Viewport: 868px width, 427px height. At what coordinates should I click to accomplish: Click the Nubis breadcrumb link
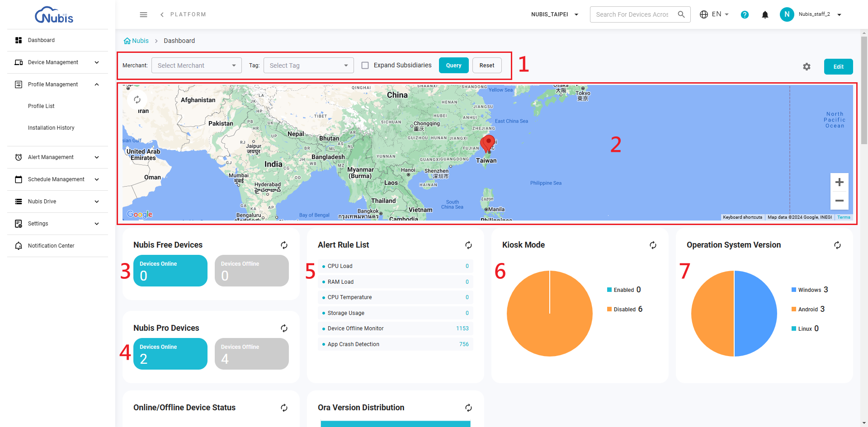(x=140, y=41)
